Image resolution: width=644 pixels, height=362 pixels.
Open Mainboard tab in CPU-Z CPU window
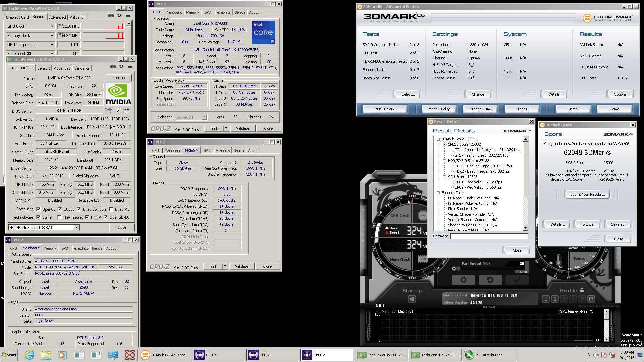174,12
